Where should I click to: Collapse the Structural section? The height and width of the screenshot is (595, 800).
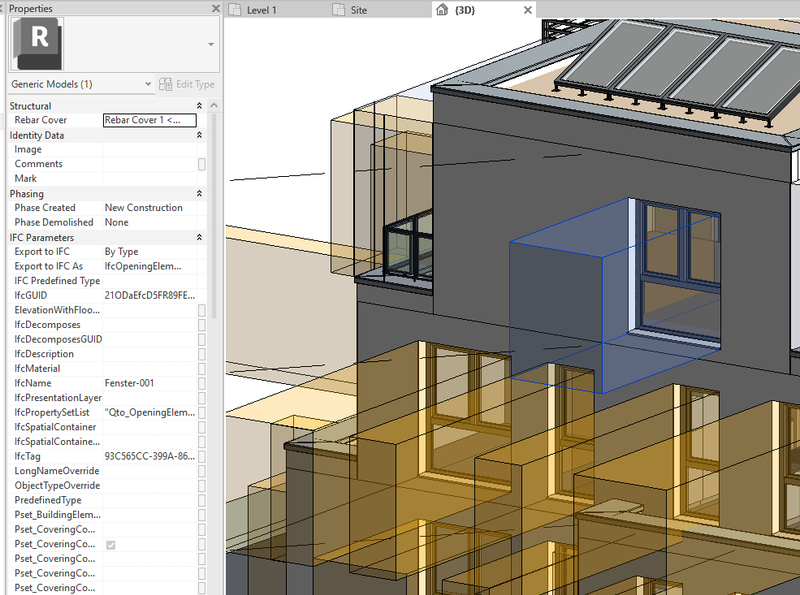(x=199, y=106)
